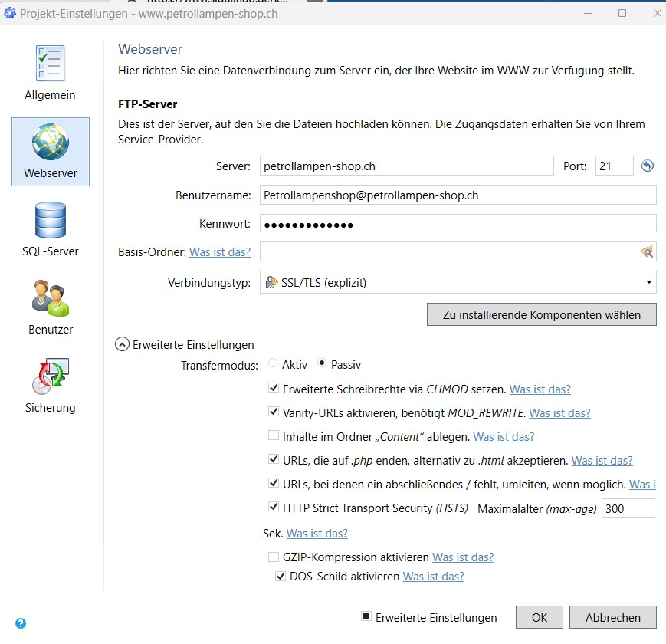Disable CHMOD extended write permissions checkbox
Image resolution: width=666 pixels, height=644 pixels.
(274, 389)
